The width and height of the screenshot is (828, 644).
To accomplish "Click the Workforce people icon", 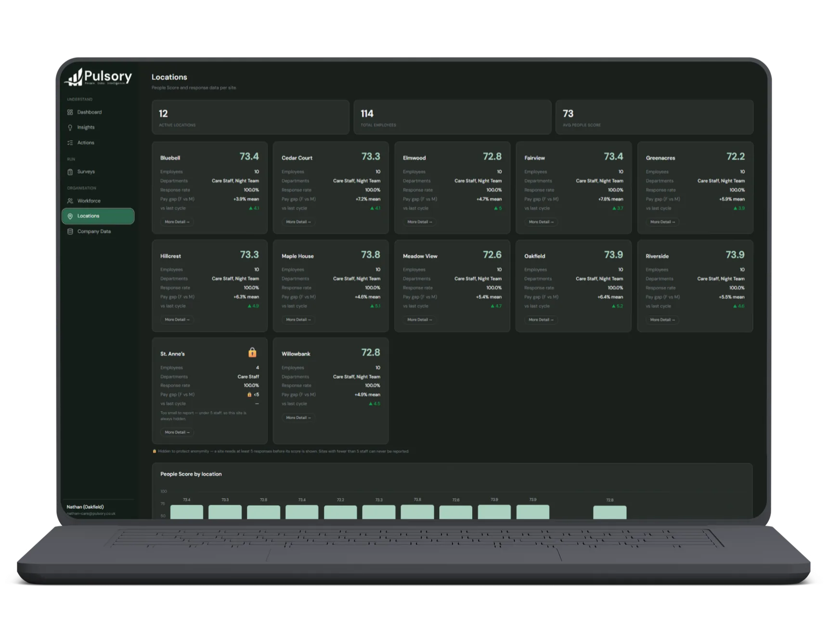I will click(70, 201).
